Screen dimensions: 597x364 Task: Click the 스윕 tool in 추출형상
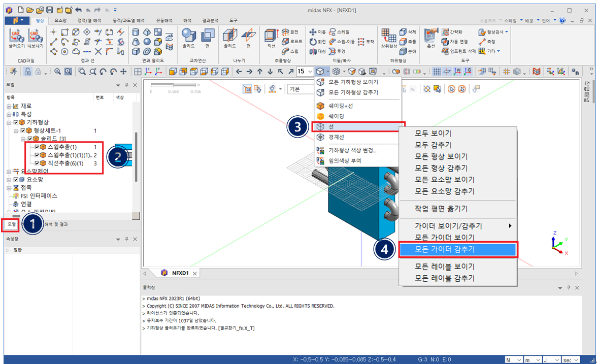tap(290, 51)
